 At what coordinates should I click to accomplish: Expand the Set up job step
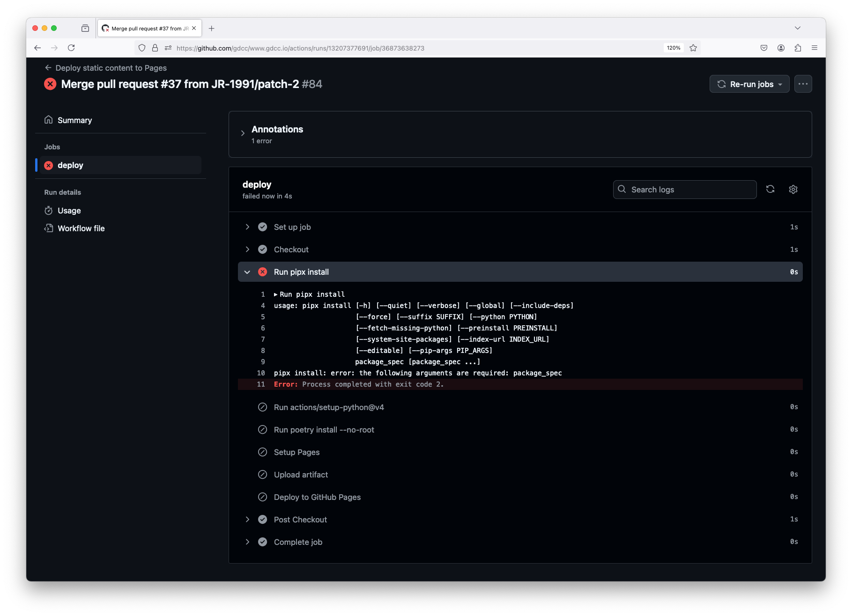[x=247, y=227]
